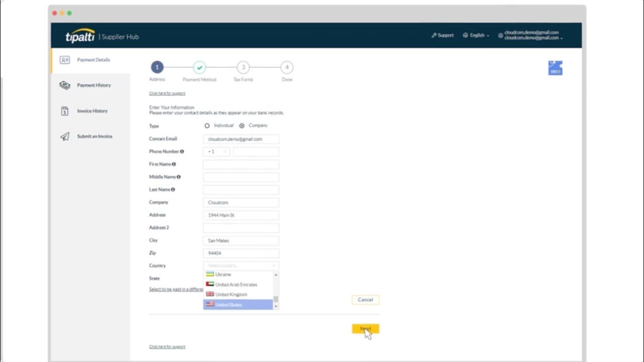The height and width of the screenshot is (362, 644).
Task: Click the Address step circle numbered 1
Action: 157,67
